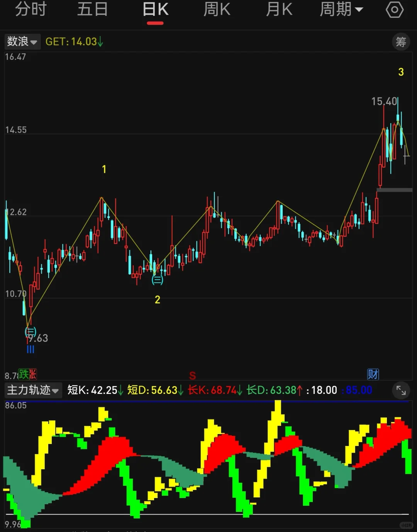
Task: Click the circled marker above label 2
Action: tap(157, 280)
